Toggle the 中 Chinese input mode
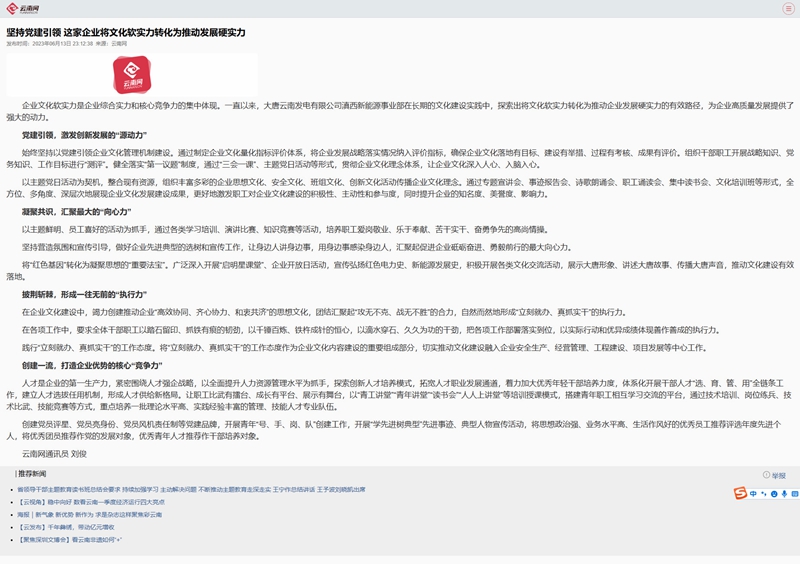 752,493
